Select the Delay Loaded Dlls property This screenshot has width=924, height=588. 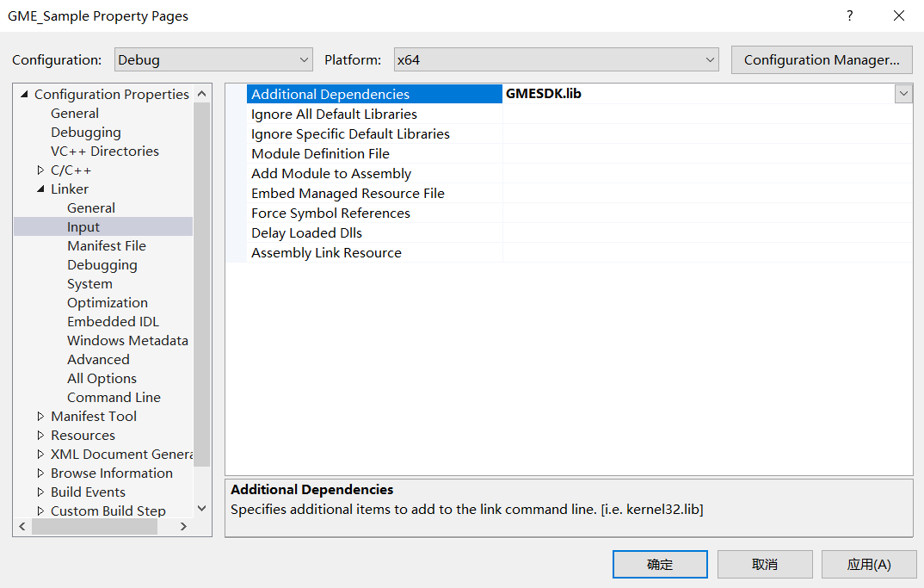coord(306,233)
